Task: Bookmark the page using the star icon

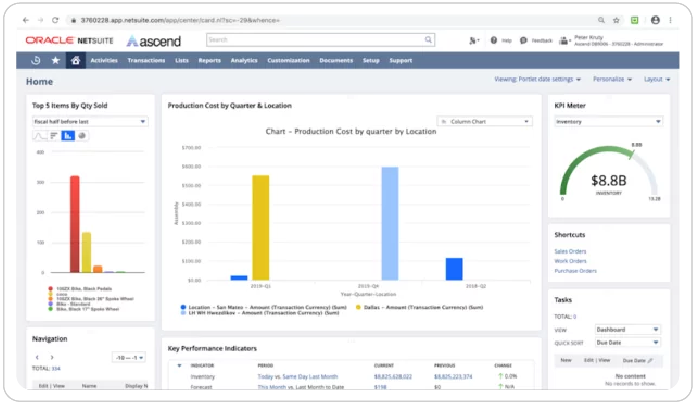Action: [616, 20]
